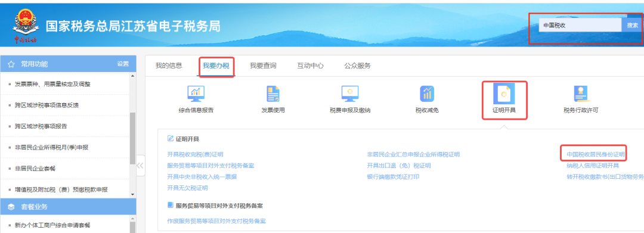Open the 证明开具 icon

click(x=504, y=94)
